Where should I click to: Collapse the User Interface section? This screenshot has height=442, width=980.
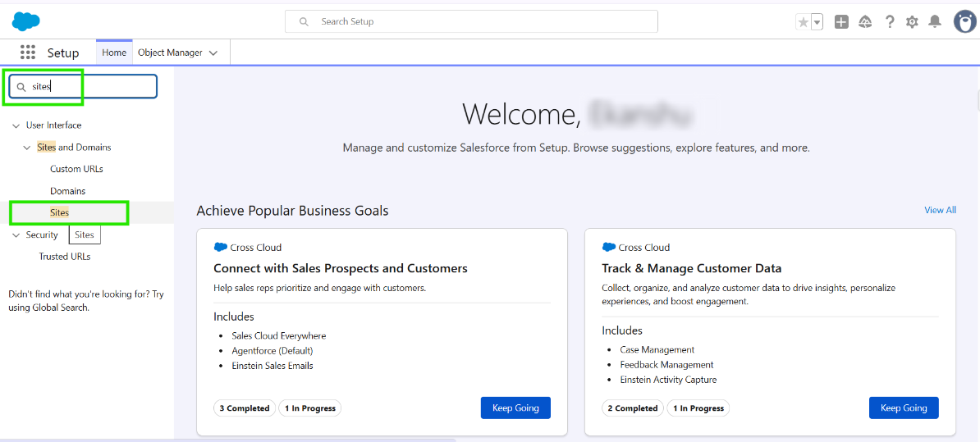pos(16,125)
